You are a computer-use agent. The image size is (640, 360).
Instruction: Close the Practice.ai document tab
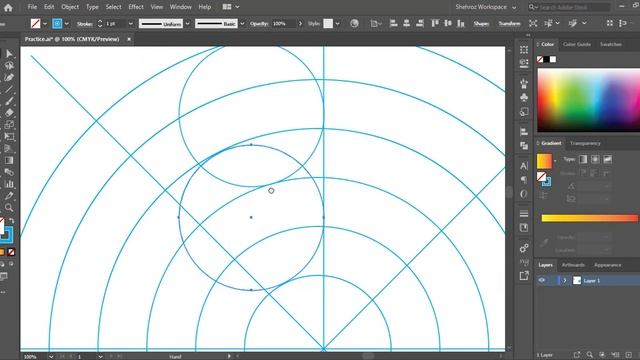point(129,39)
